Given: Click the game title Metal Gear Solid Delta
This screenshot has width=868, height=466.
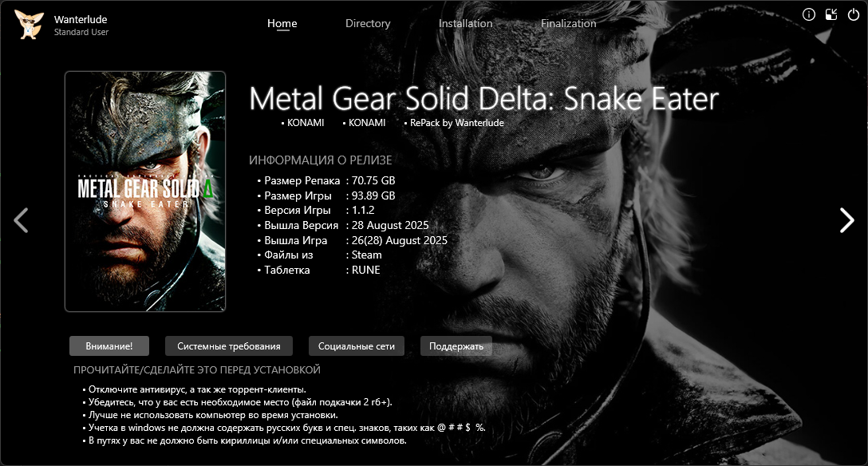Looking at the screenshot, I should point(483,98).
